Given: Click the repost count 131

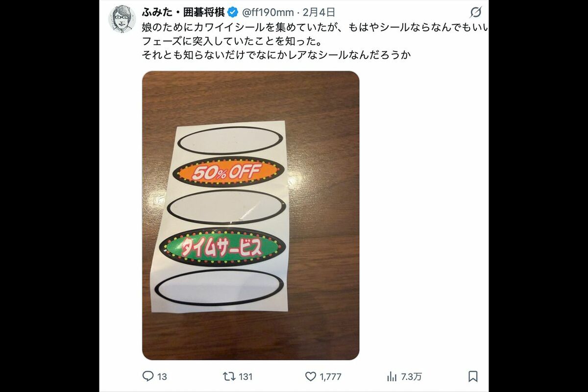Looking at the screenshot, I should 245,377.
